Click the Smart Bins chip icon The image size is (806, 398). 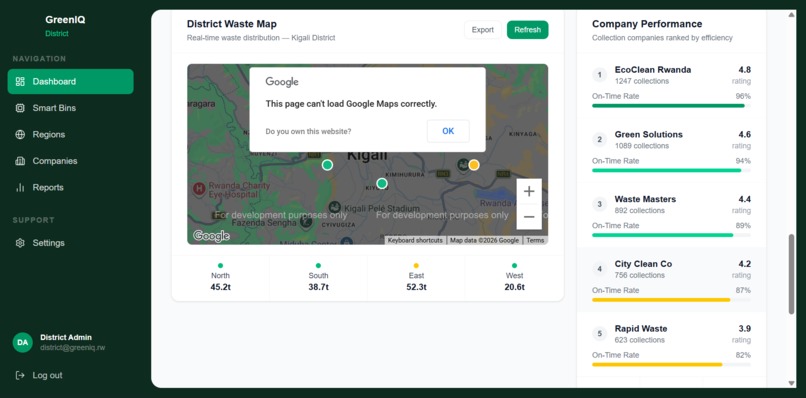click(x=20, y=108)
